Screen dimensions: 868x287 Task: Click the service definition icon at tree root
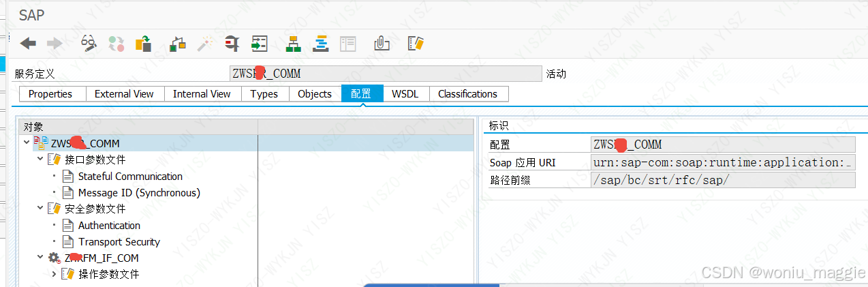[x=41, y=143]
